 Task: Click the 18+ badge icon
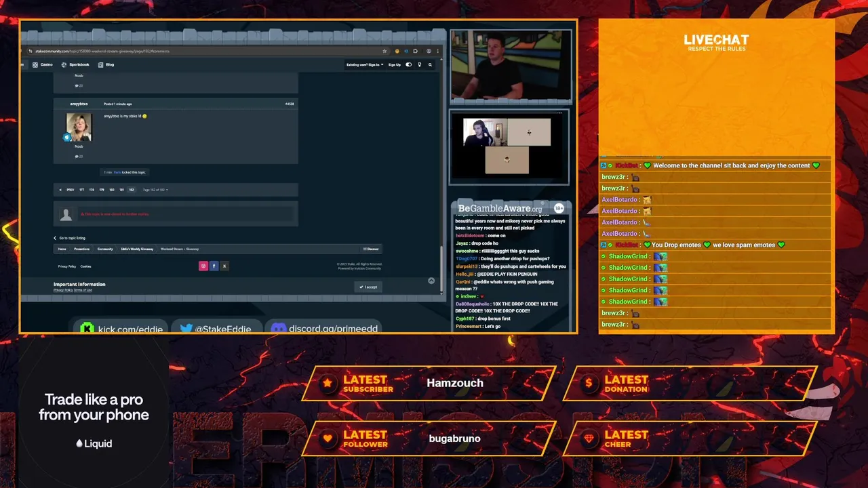click(x=559, y=208)
